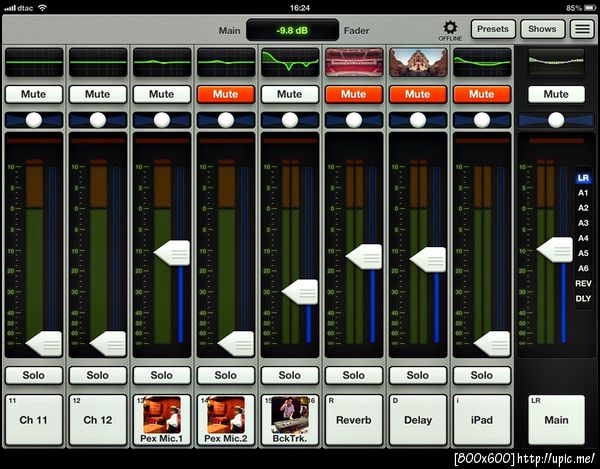Viewport: 600px width, 469px height.
Task: Click the Main LR fader handle
Action: (x=555, y=250)
